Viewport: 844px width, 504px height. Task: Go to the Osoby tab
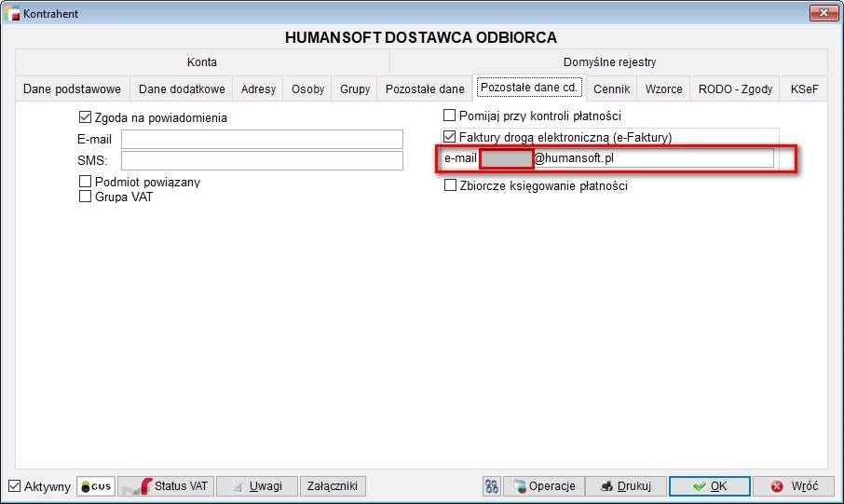(x=308, y=89)
